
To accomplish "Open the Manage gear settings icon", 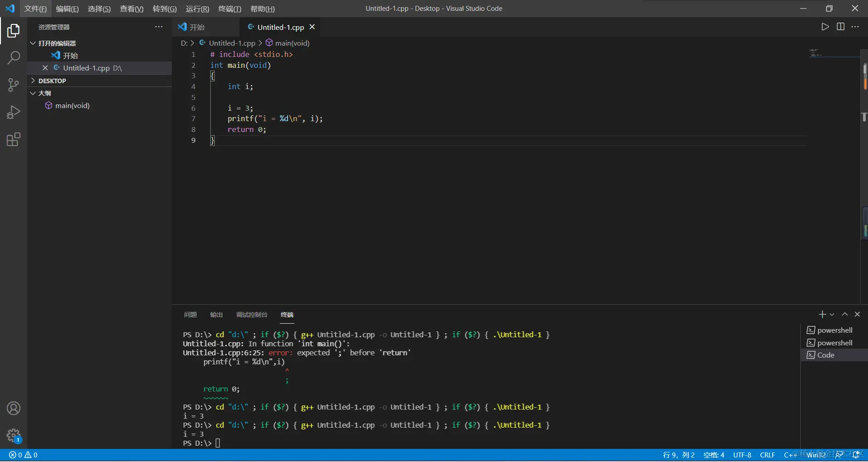I will pyautogui.click(x=14, y=436).
